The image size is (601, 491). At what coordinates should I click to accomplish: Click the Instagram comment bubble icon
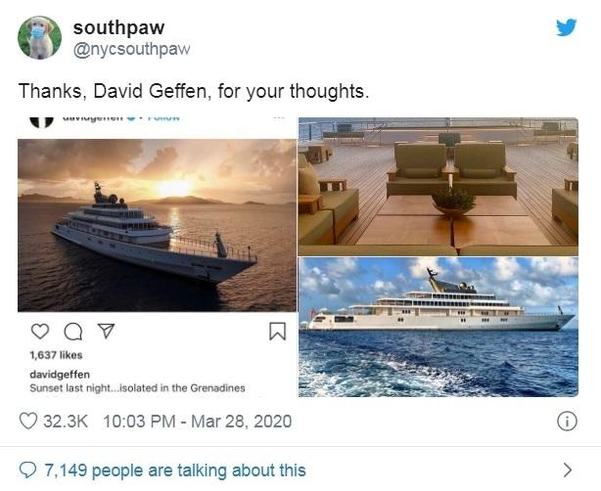coord(73,332)
